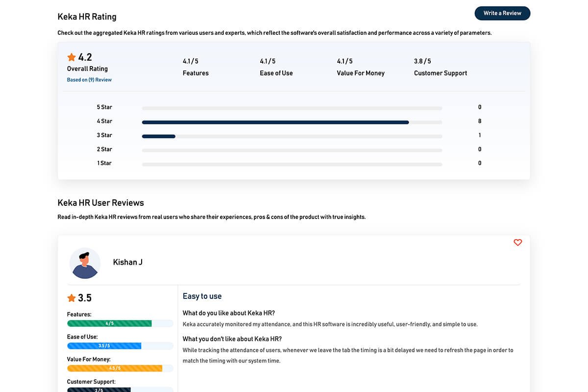Click the count 1 beside 3 Star
Screen dimensions: 588x392
pyautogui.click(x=480, y=135)
